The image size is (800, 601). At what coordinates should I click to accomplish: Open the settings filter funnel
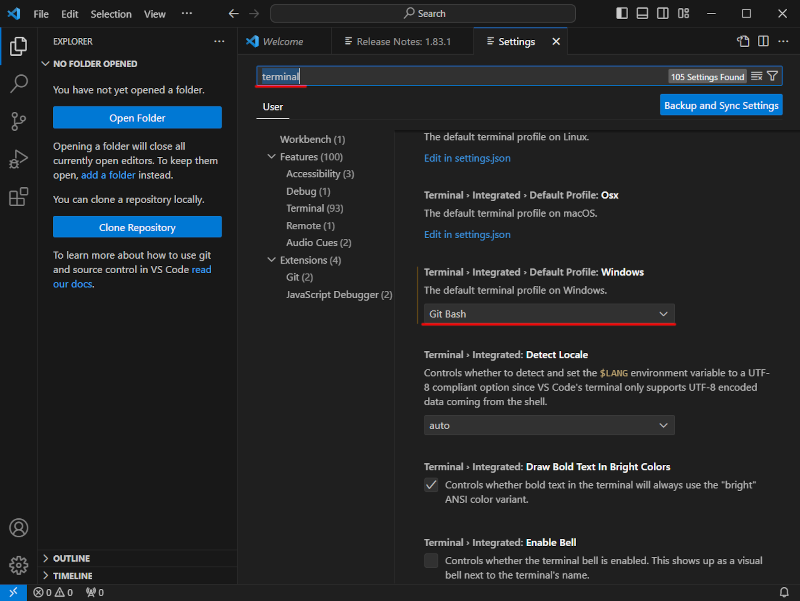(x=772, y=76)
